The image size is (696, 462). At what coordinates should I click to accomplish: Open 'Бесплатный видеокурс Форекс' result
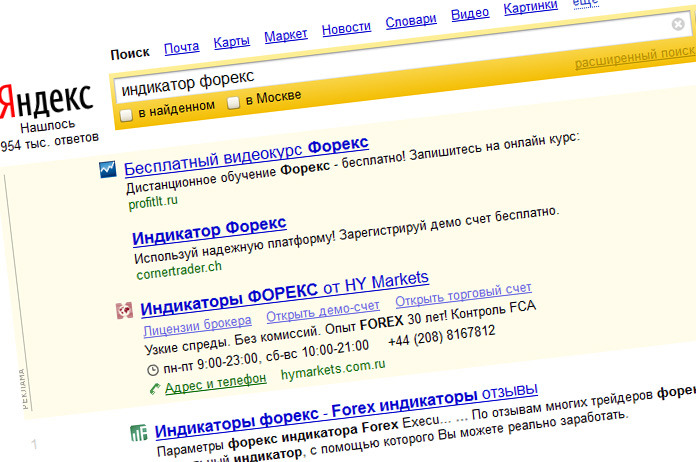(246, 156)
